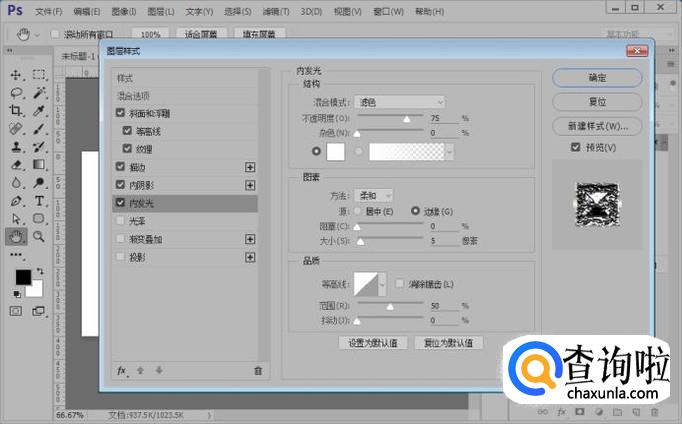682x424 pixels.
Task: Select the 居中(E) source radio button
Action: [358, 211]
